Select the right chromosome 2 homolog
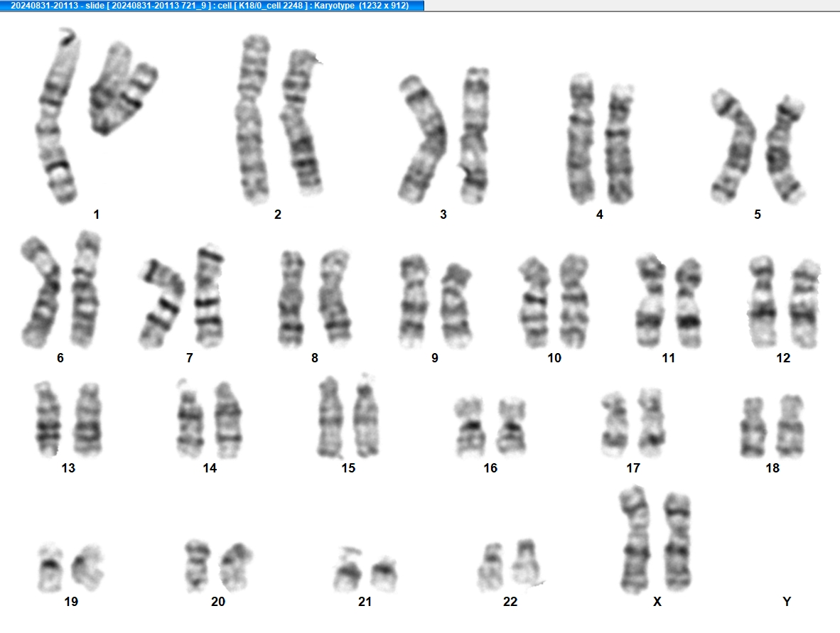840x633 pixels. point(301,122)
